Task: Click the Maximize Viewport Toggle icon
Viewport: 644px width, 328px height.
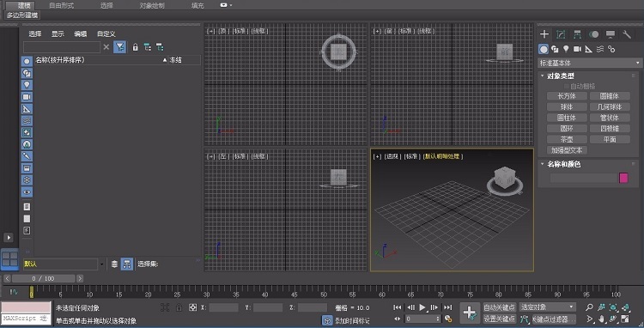Action: (625, 319)
